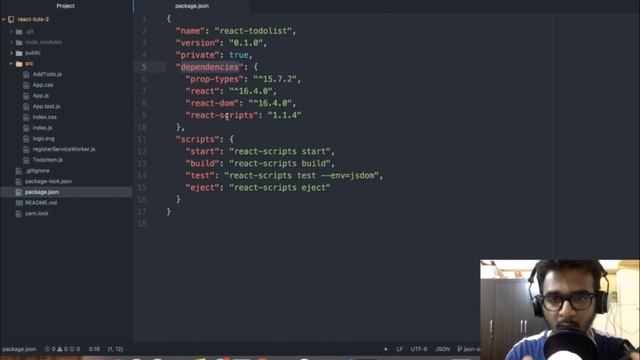
Task: Expand the public folder chevron
Action: pyautogui.click(x=11, y=53)
